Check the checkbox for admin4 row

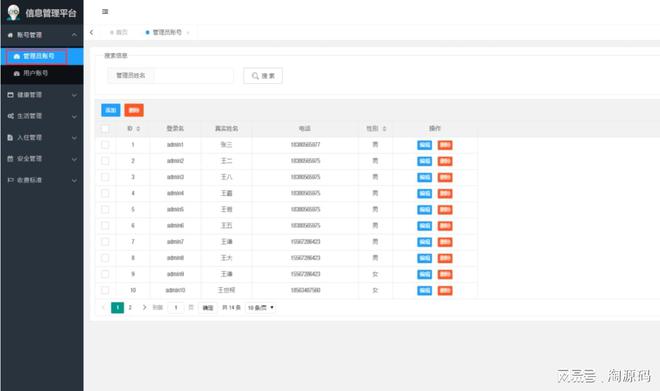pos(105,193)
